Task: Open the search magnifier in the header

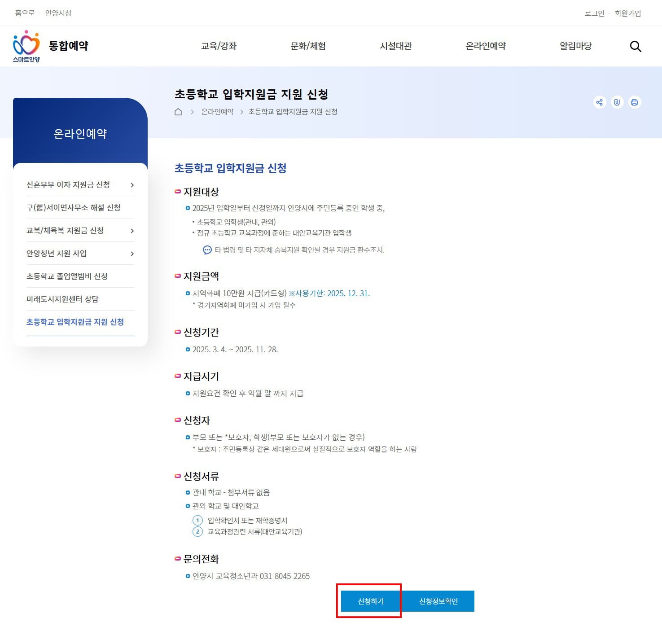Action: coord(635,46)
